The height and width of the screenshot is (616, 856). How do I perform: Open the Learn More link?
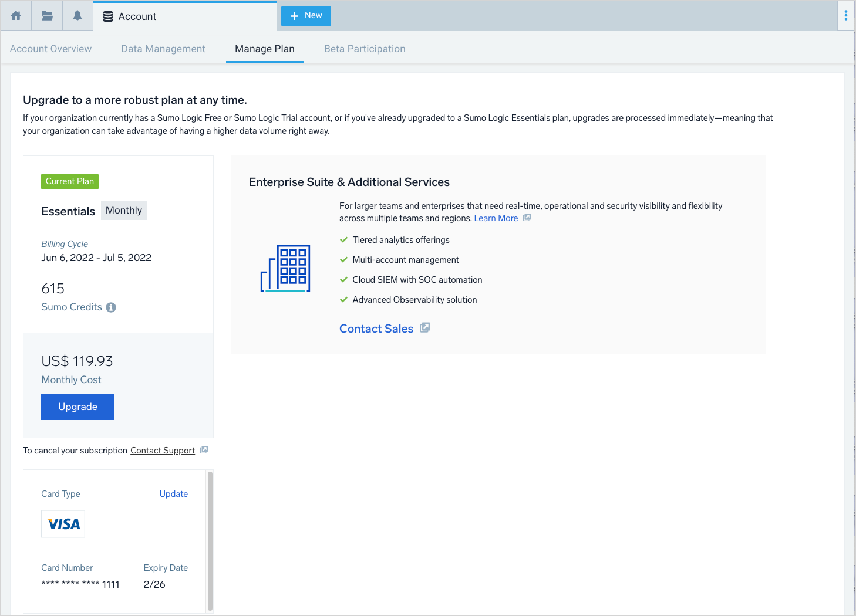coord(496,218)
